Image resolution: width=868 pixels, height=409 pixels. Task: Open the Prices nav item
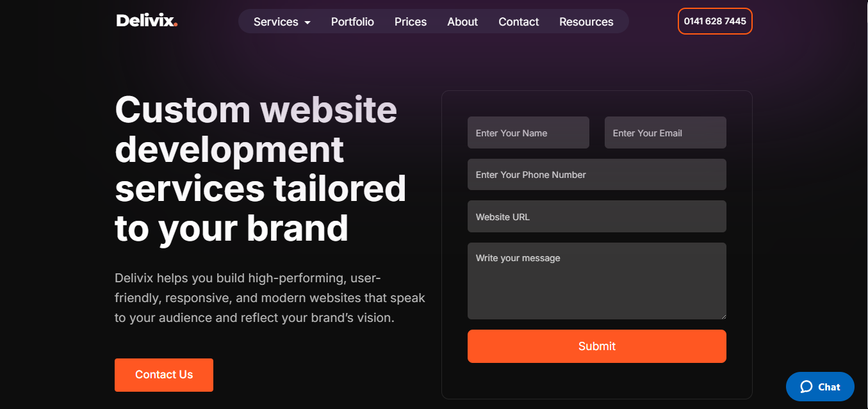pos(411,22)
